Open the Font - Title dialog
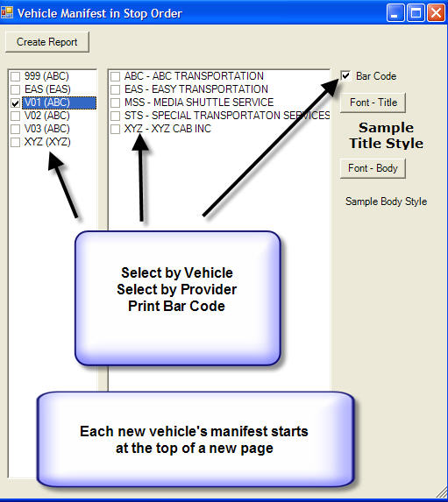The width and height of the screenshot is (448, 502). coord(373,103)
